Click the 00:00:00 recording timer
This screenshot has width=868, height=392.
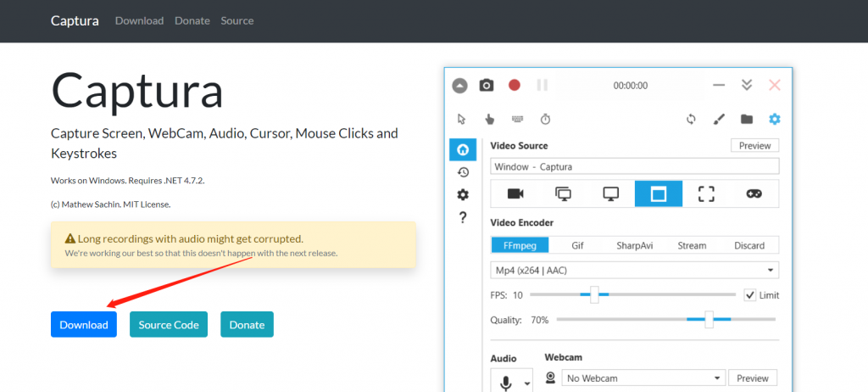click(630, 86)
